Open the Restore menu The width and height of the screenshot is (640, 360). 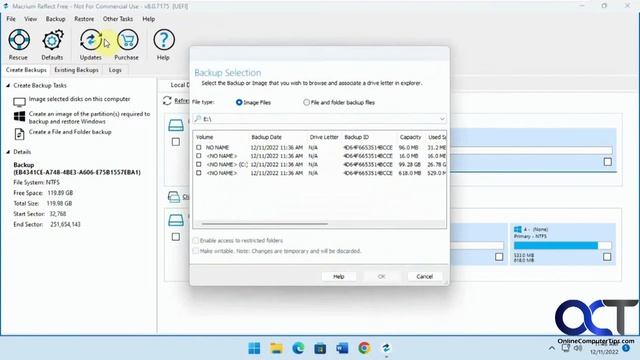click(84, 19)
